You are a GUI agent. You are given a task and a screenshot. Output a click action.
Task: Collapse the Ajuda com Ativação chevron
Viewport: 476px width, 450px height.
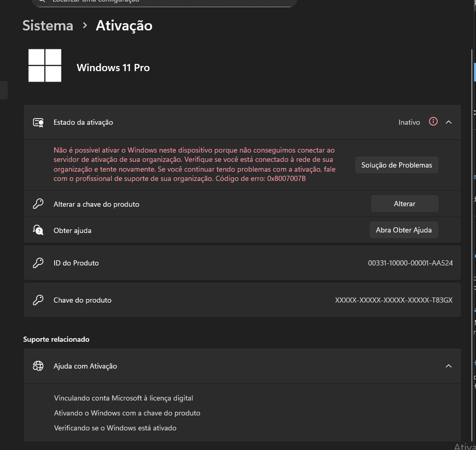(449, 366)
